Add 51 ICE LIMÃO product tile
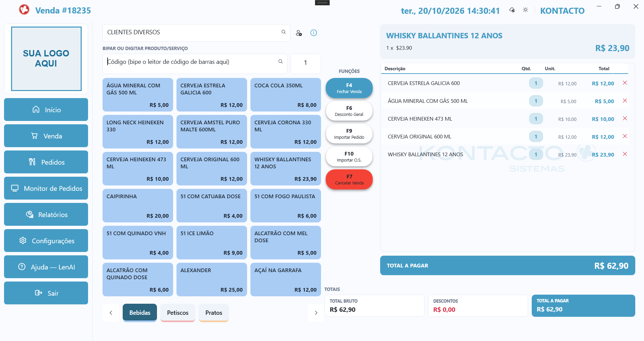Viewport: 644px width, 341px height. (212, 243)
